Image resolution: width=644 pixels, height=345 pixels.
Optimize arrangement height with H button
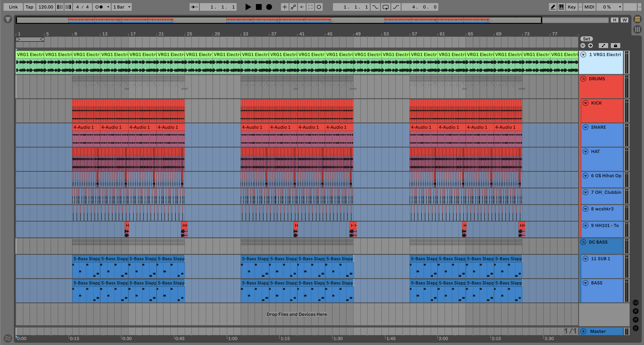(x=614, y=20)
